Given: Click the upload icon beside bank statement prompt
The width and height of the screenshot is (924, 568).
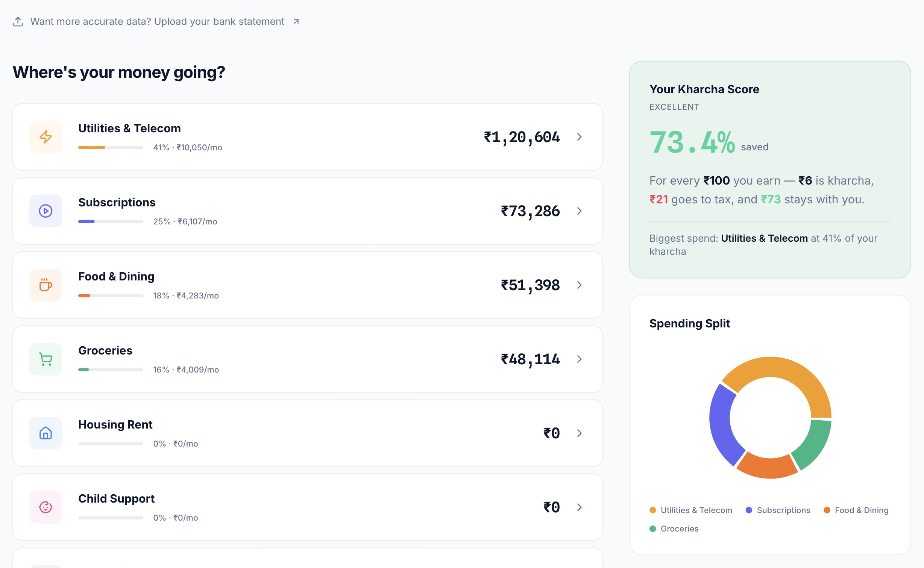Looking at the screenshot, I should [18, 22].
